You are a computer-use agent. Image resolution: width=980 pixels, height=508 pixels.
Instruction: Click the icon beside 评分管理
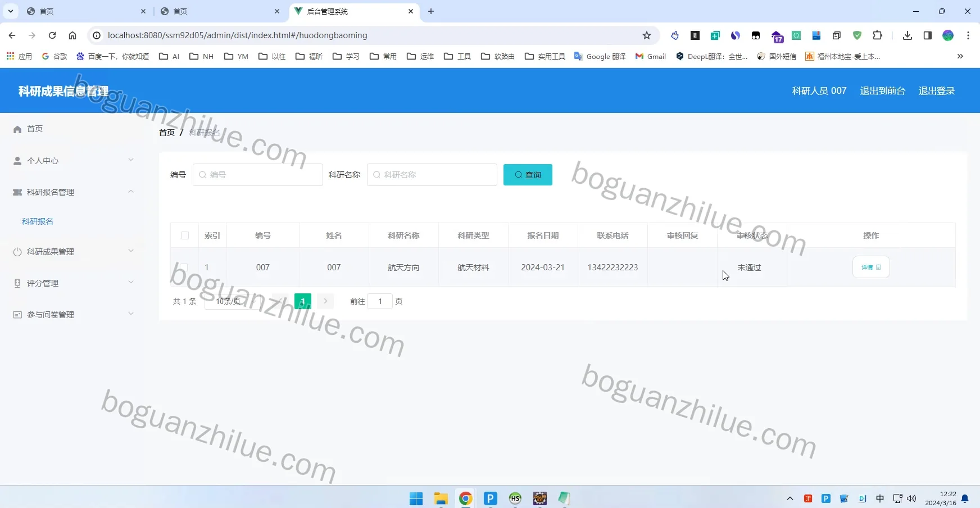17,283
